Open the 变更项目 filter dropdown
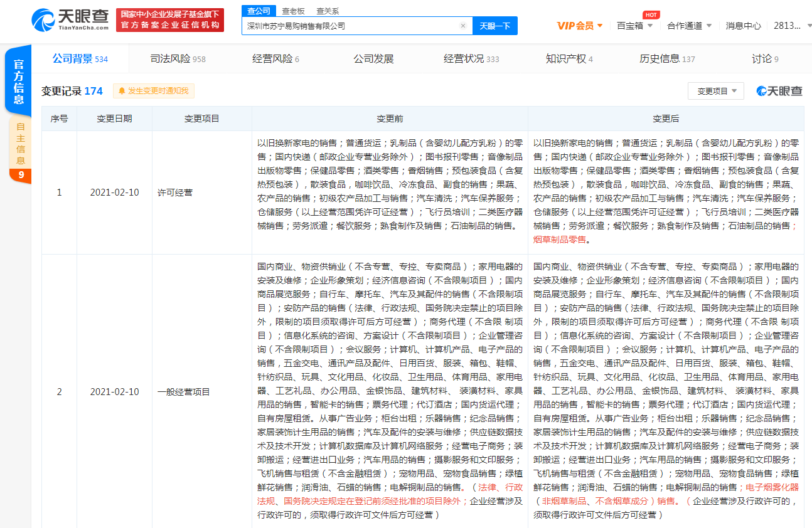The image size is (812, 528). (716, 91)
